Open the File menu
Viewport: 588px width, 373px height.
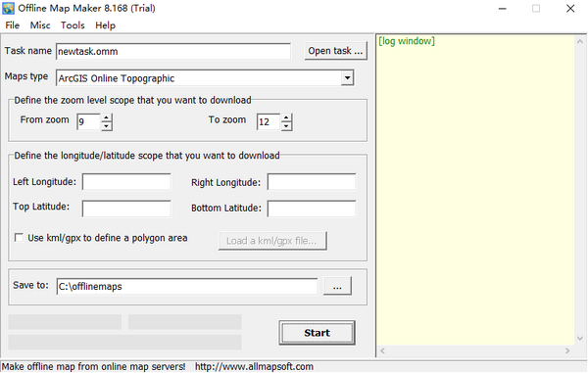[x=13, y=25]
